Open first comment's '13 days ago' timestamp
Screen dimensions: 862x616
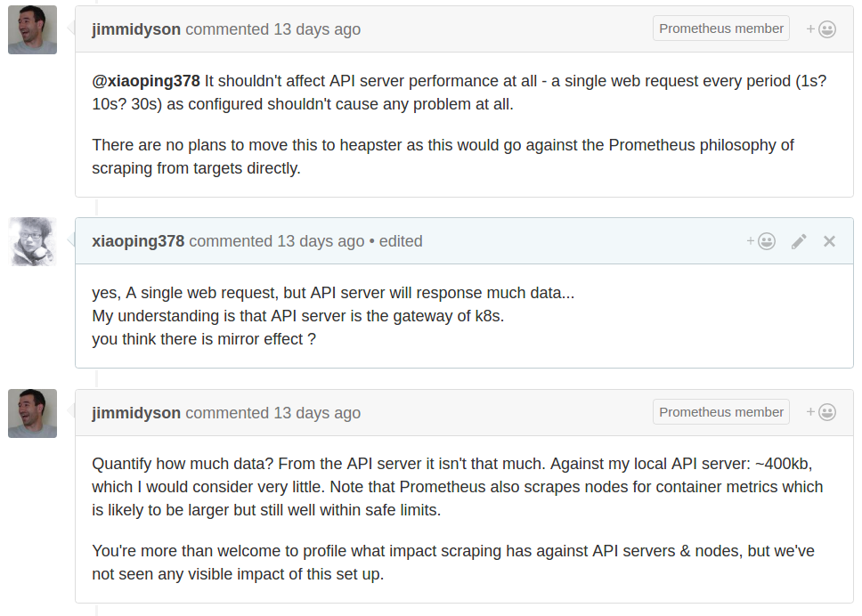tap(317, 29)
